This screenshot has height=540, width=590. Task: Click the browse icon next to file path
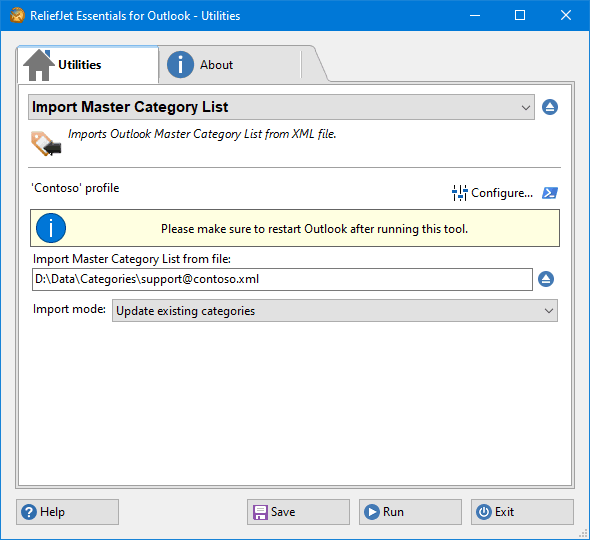click(x=546, y=279)
